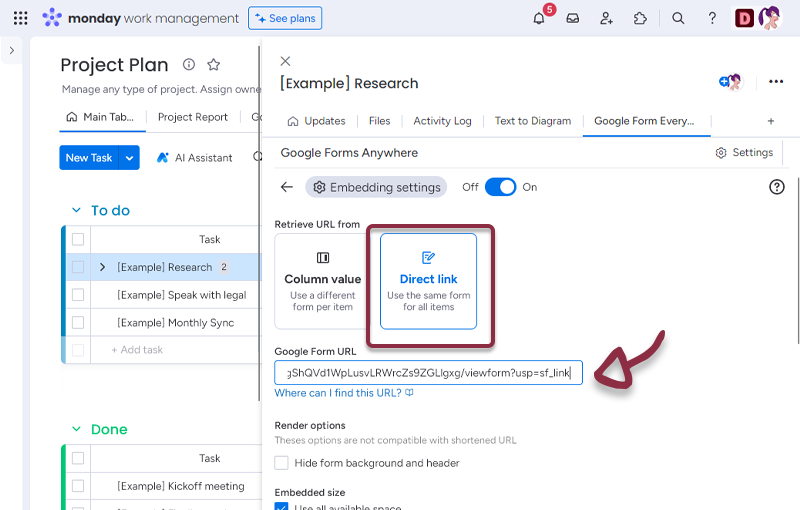Viewport: 800px width, 510px height.
Task: Open the New Task dropdown arrow
Action: [129, 157]
